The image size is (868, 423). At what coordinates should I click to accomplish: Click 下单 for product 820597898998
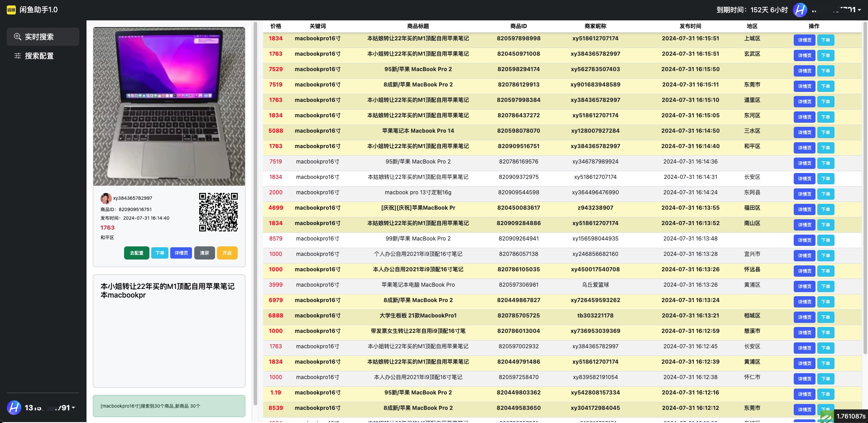click(x=826, y=40)
